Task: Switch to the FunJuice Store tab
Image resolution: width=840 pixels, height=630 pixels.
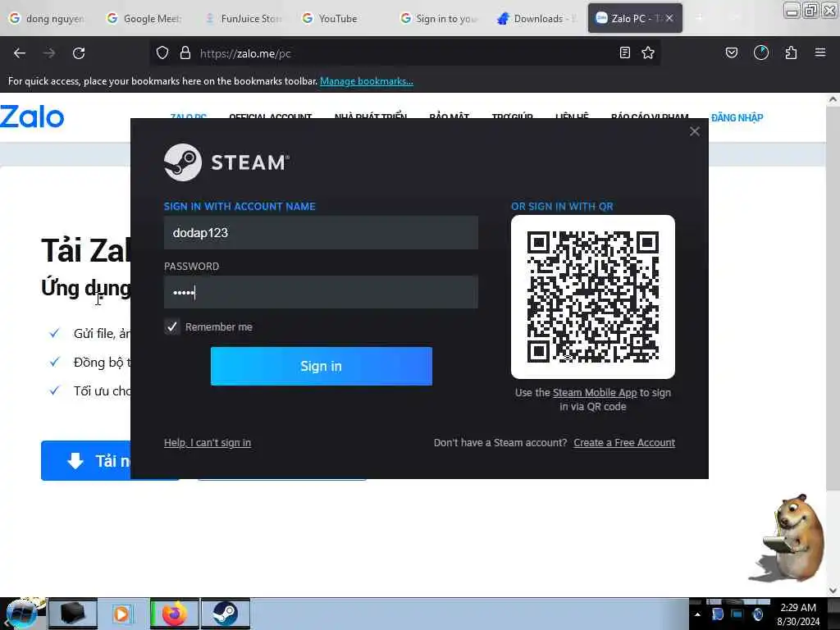Action: pyautogui.click(x=244, y=18)
